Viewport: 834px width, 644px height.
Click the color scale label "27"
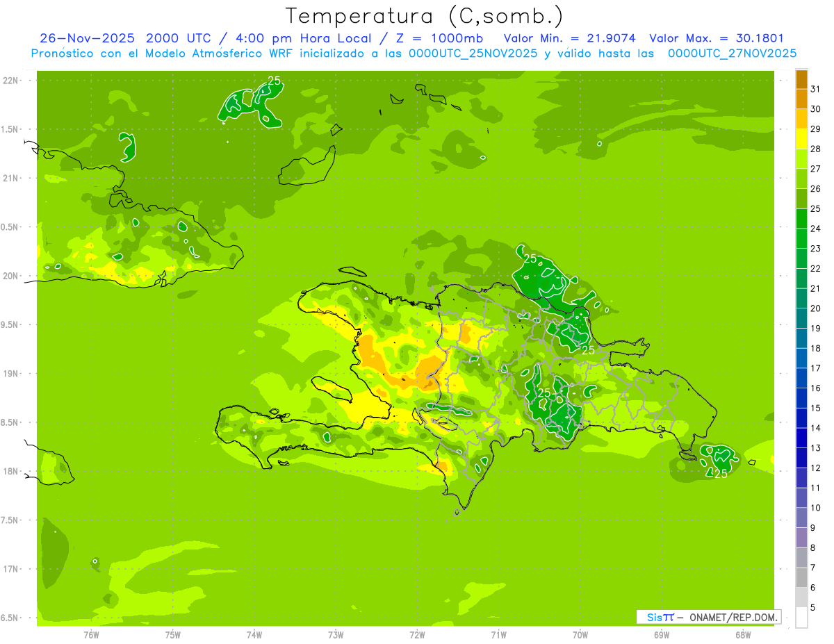pyautogui.click(x=816, y=168)
